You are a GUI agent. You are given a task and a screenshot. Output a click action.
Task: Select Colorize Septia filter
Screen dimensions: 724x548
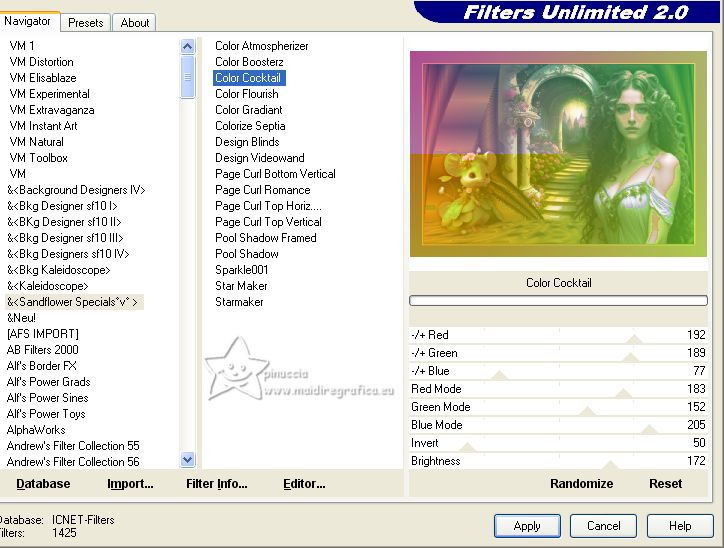(250, 126)
